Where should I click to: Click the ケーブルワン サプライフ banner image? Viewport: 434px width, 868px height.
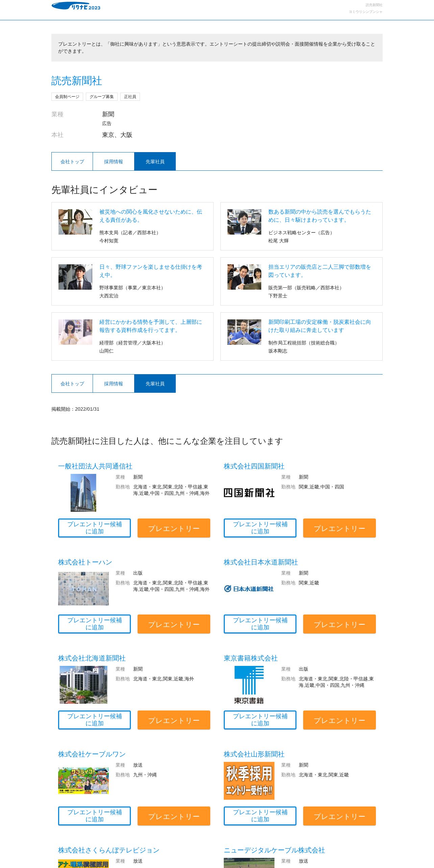point(83,780)
